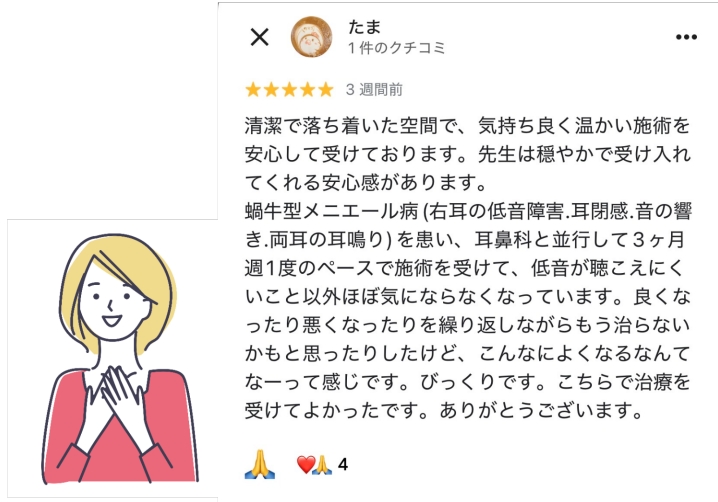
Task: Click the line containing こんなによくなるなんて
Action: pyautogui.click(x=468, y=353)
